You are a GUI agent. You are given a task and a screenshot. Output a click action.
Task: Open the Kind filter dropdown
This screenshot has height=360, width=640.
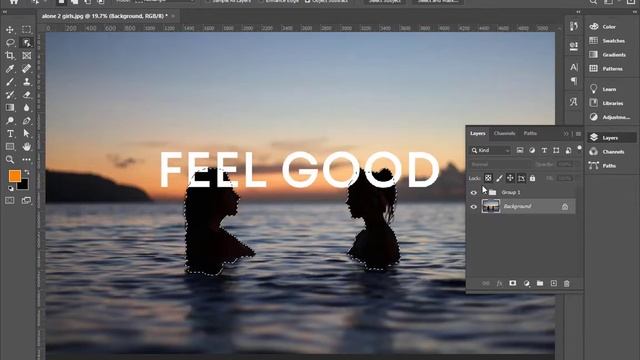coord(491,151)
